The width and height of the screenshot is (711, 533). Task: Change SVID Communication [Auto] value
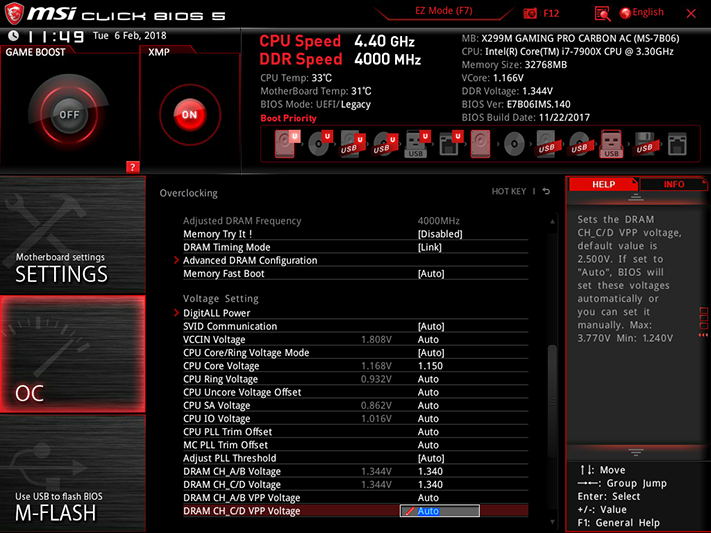(356, 326)
